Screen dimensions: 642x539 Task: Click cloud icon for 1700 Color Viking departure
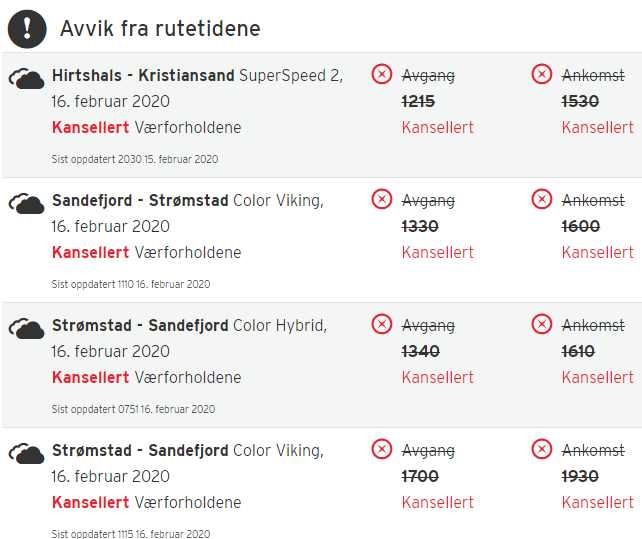pyautogui.click(x=27, y=454)
